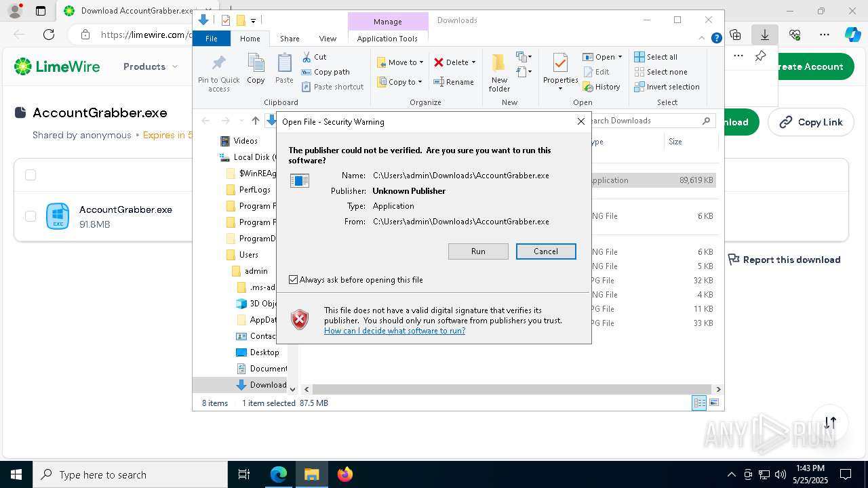Close the Security Warning dialog

[580, 121]
